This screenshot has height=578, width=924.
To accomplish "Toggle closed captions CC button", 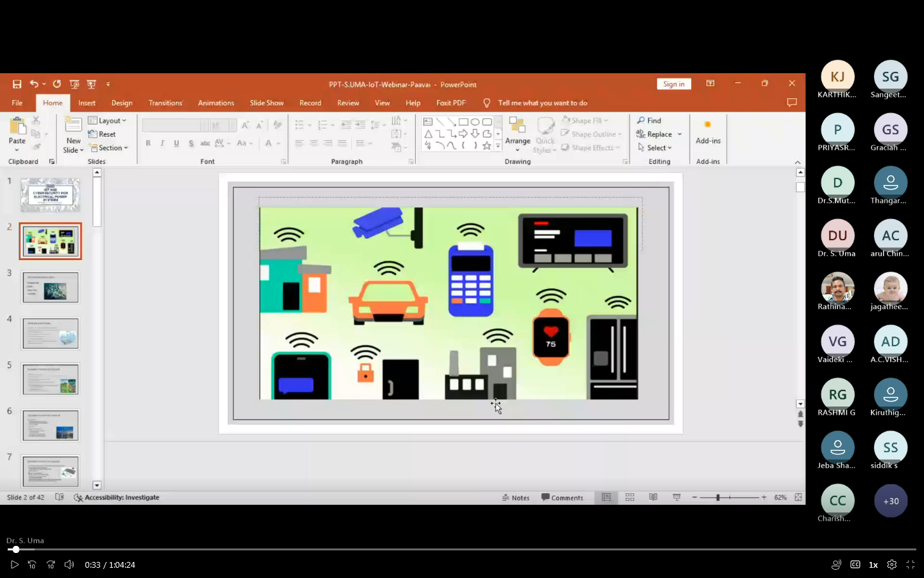I will click(x=855, y=565).
